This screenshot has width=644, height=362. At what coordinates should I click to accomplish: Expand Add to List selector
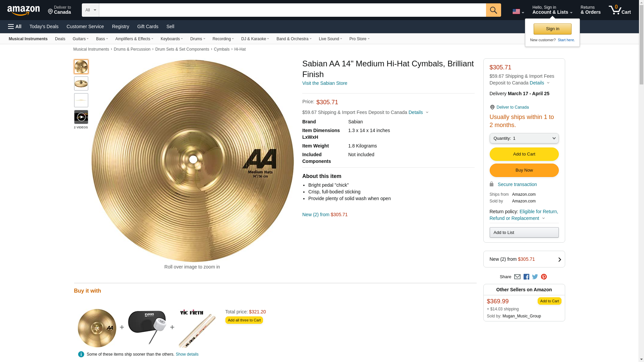(x=524, y=233)
